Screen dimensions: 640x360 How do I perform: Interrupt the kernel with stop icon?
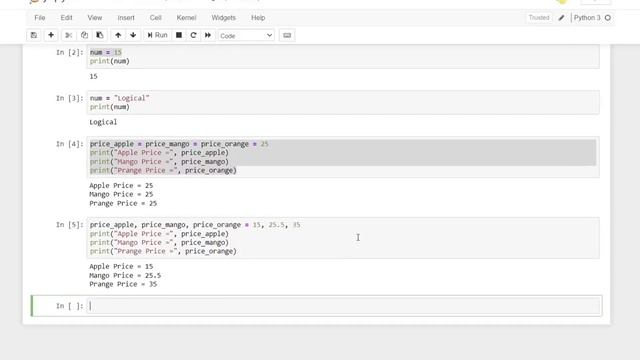point(179,35)
